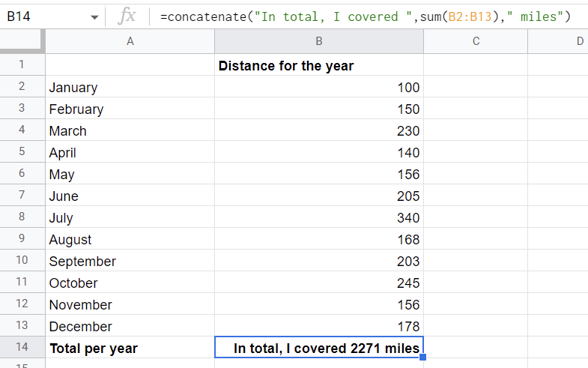The image size is (588, 368).
Task: Select row 5 header
Action: [22, 151]
